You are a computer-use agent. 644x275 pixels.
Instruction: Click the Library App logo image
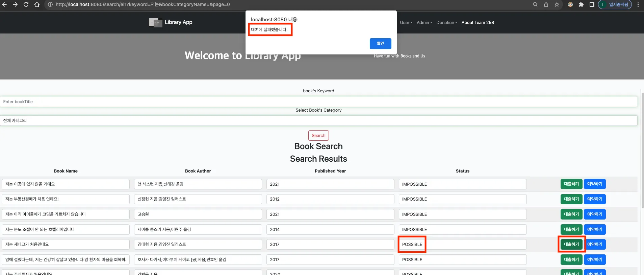155,22
